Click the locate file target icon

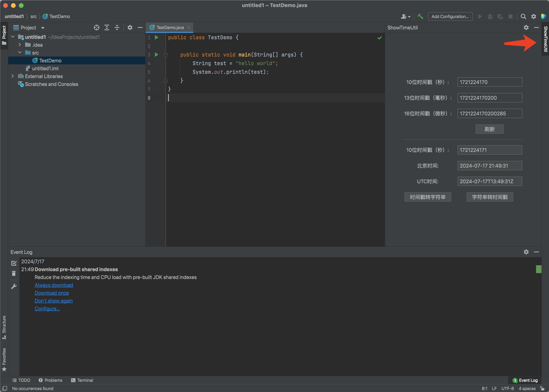point(97,27)
